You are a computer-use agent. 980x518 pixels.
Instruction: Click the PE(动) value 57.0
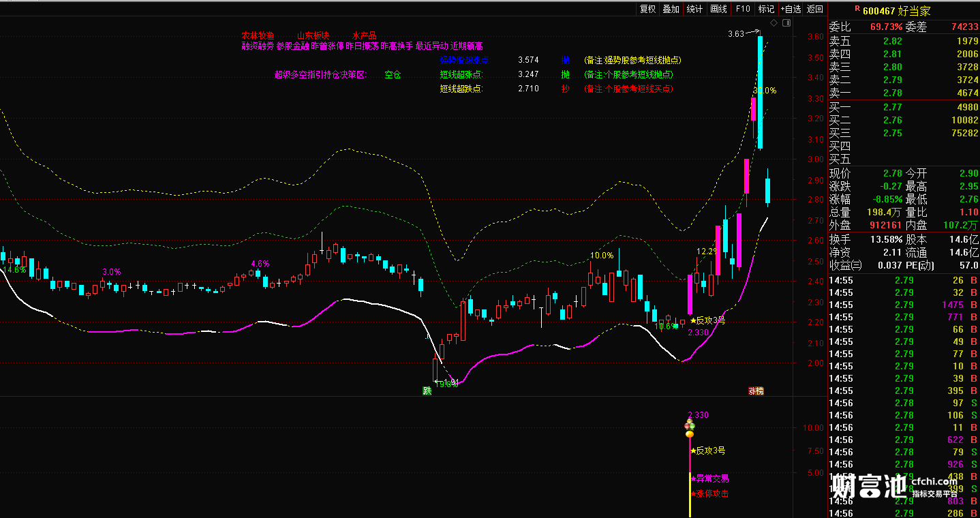tap(968, 265)
